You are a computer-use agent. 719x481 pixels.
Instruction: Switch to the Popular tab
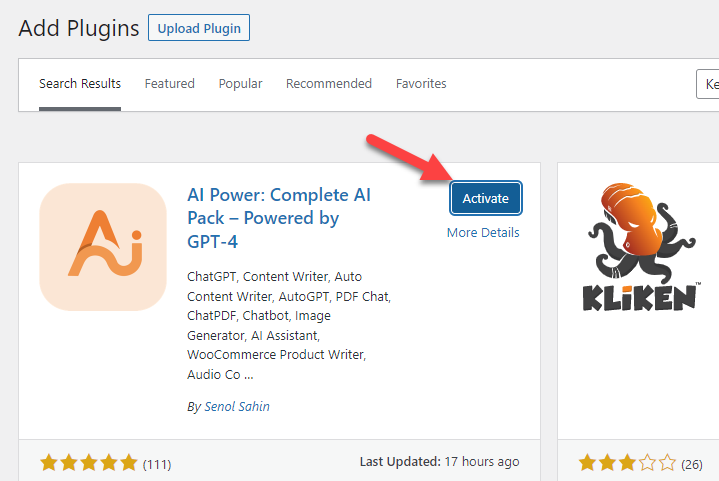[x=240, y=83]
